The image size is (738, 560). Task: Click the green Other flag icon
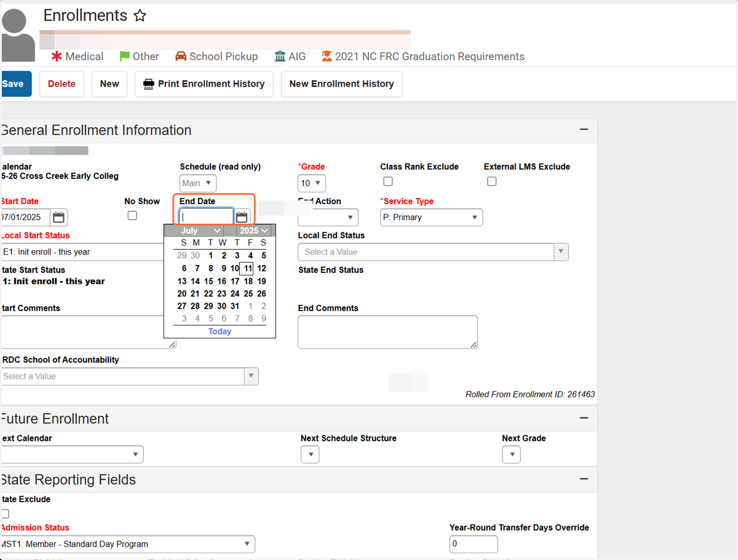coord(124,57)
